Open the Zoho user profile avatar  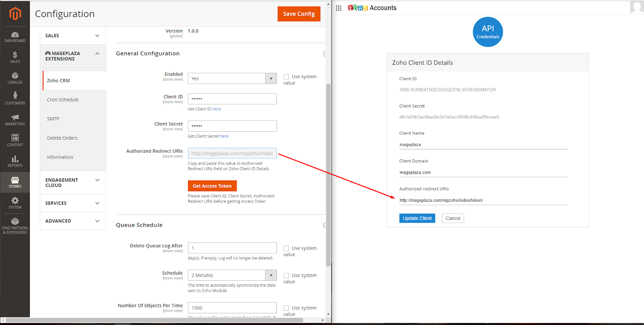tap(637, 7)
